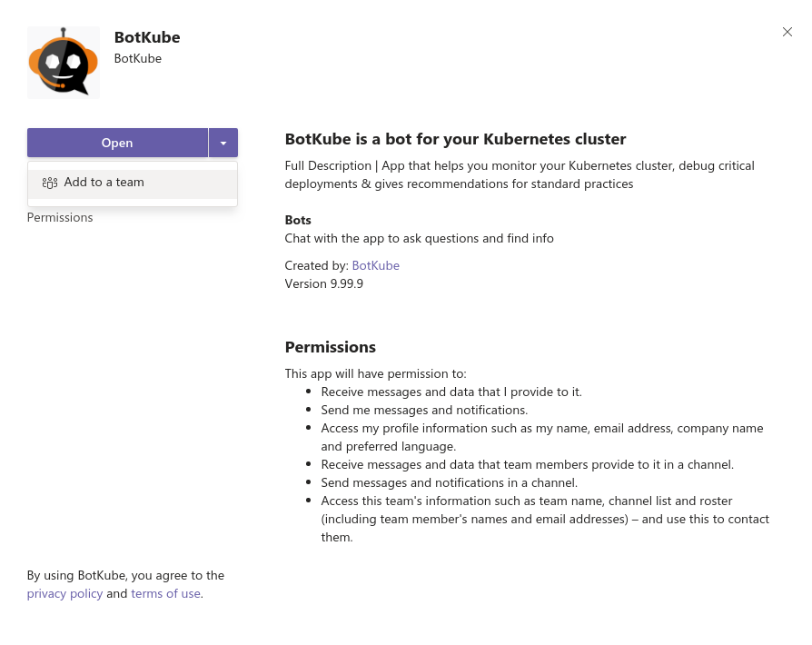Click the Kubernetes cluster headline text
812x645 pixels.
455,138
